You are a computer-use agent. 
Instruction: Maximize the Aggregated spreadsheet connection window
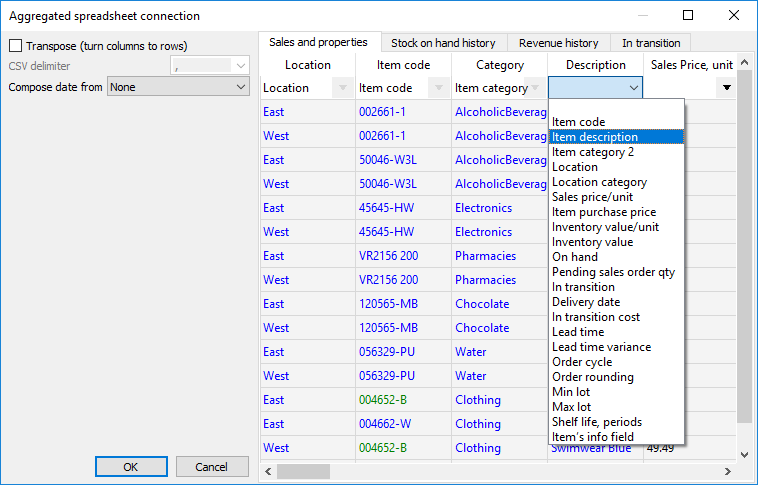[688, 15]
